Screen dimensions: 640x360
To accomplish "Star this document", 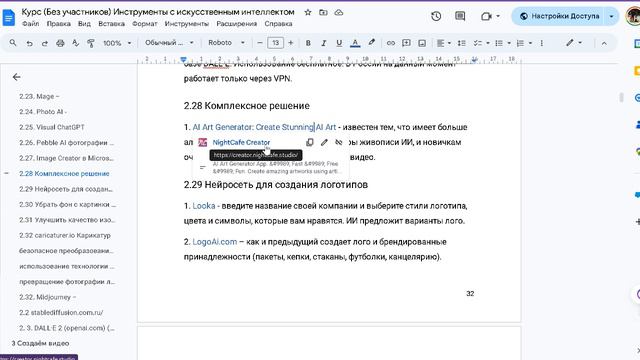I will tap(308, 13).
